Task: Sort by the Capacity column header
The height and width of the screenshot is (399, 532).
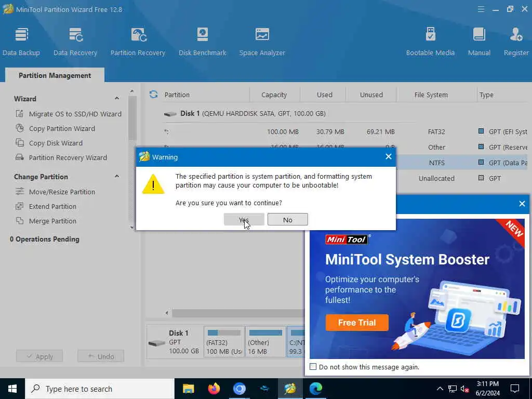Action: tap(274, 95)
